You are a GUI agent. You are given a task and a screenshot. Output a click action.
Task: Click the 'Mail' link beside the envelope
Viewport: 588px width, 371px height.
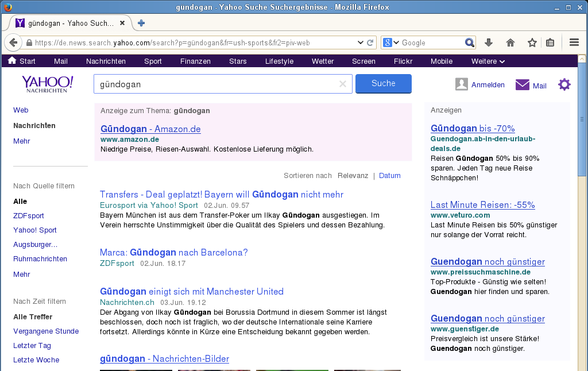(x=539, y=86)
